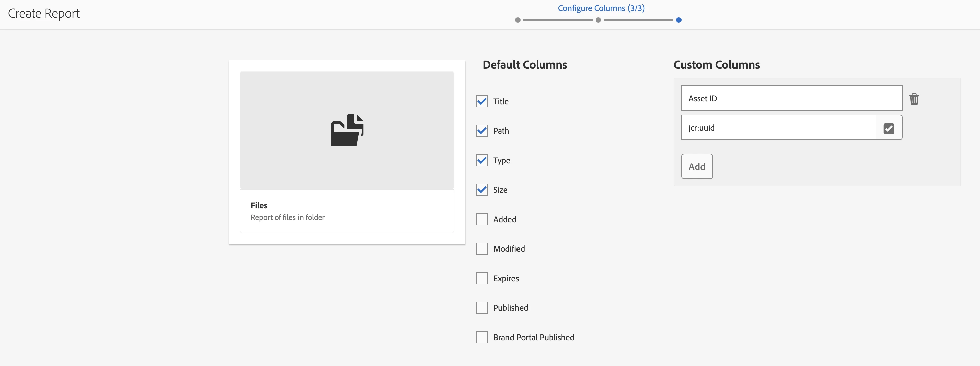Select the Files report card
Screen dimensions: 980x366
pyautogui.click(x=346, y=211)
